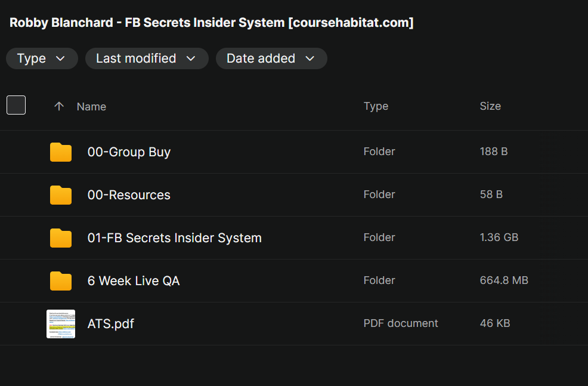Click the 1.36 GB size value
The image size is (588, 386).
(499, 237)
